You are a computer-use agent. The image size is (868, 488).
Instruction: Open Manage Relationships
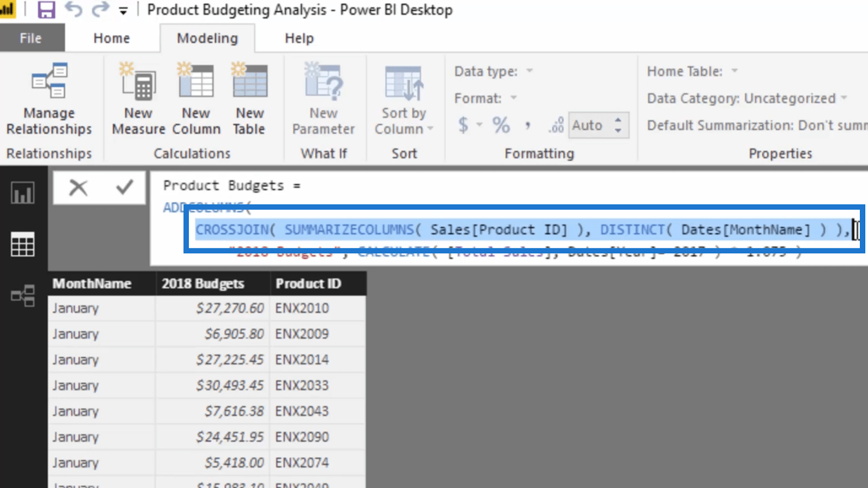pos(49,99)
